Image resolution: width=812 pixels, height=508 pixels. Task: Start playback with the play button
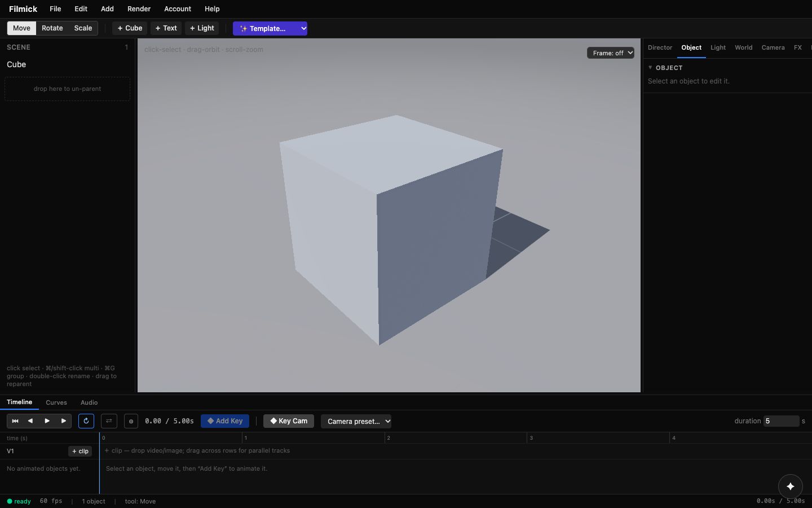(47, 421)
